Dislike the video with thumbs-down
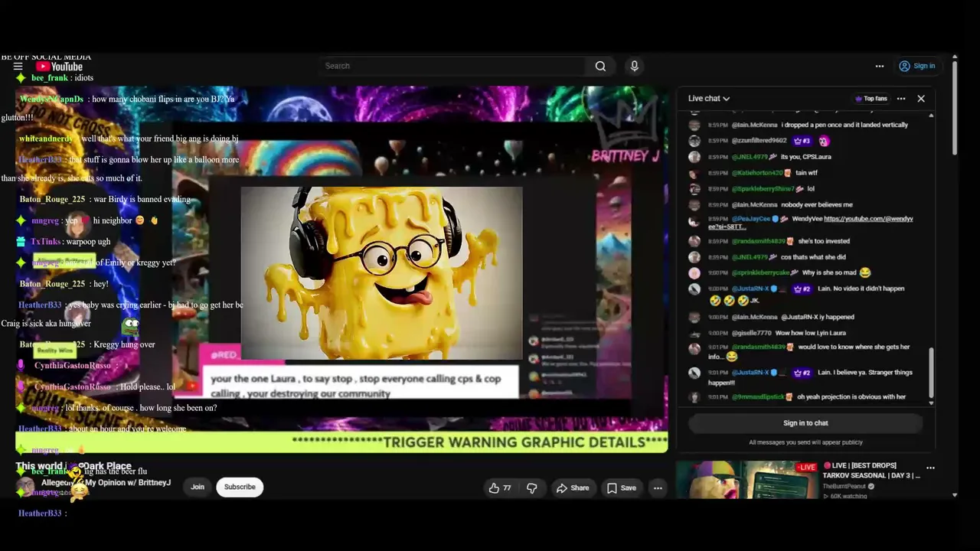980x551 pixels. (532, 488)
